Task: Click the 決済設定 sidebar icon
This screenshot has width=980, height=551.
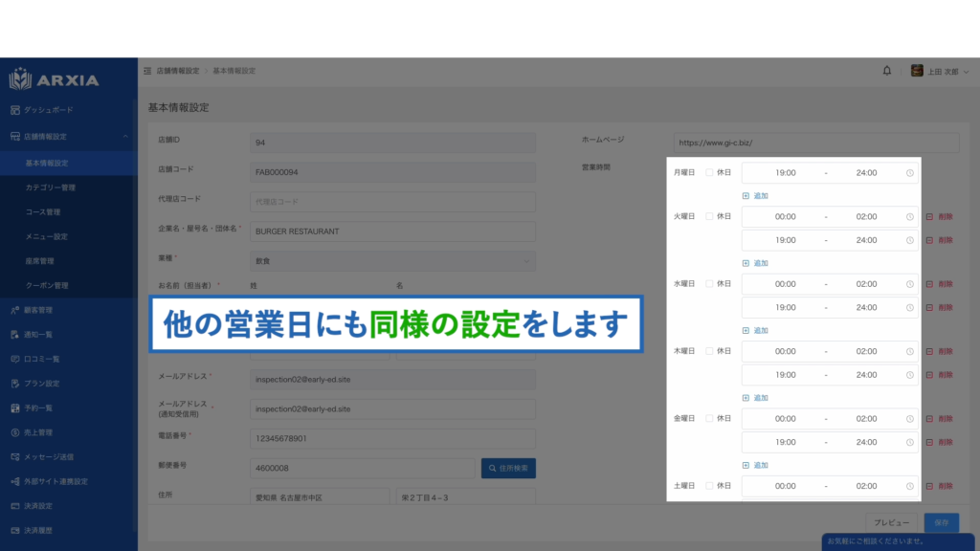Action: tap(15, 505)
